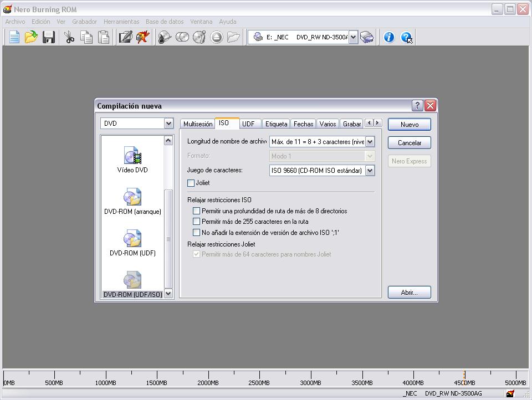This screenshot has height=400, width=532.
Task: Click the eject disc icon
Action: pyautogui.click(x=217, y=37)
